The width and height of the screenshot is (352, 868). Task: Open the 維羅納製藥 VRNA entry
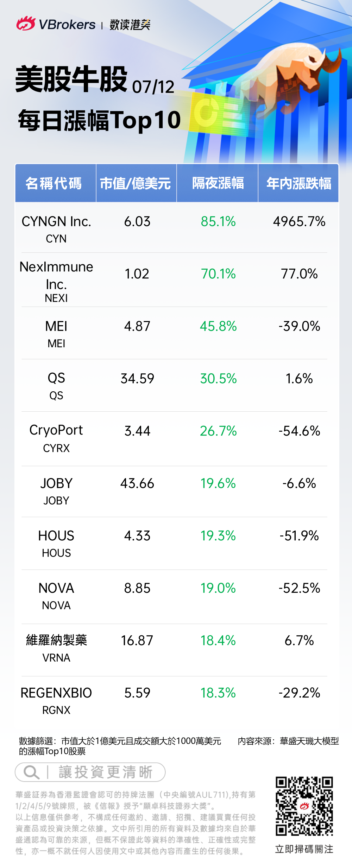coord(56,647)
